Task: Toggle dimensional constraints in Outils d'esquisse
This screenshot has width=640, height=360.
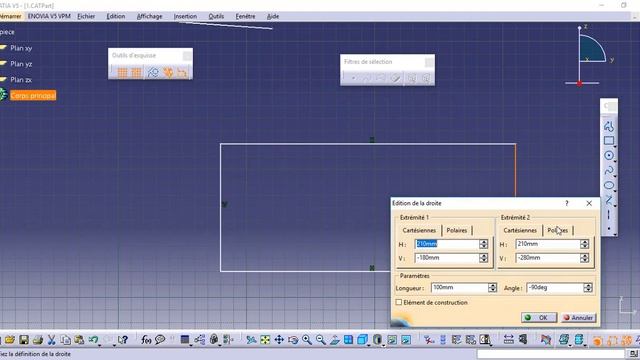Action: coord(182,73)
